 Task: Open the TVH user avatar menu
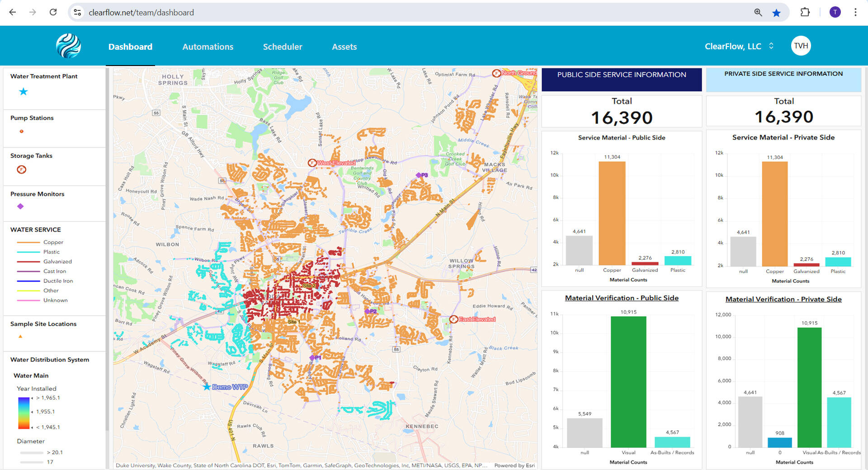pyautogui.click(x=801, y=46)
